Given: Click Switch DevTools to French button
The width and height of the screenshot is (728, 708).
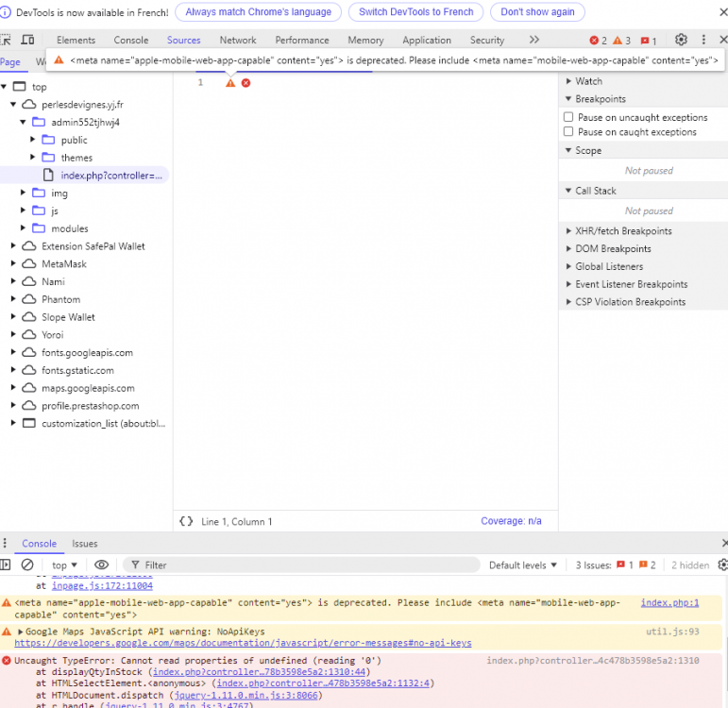Looking at the screenshot, I should [x=416, y=12].
